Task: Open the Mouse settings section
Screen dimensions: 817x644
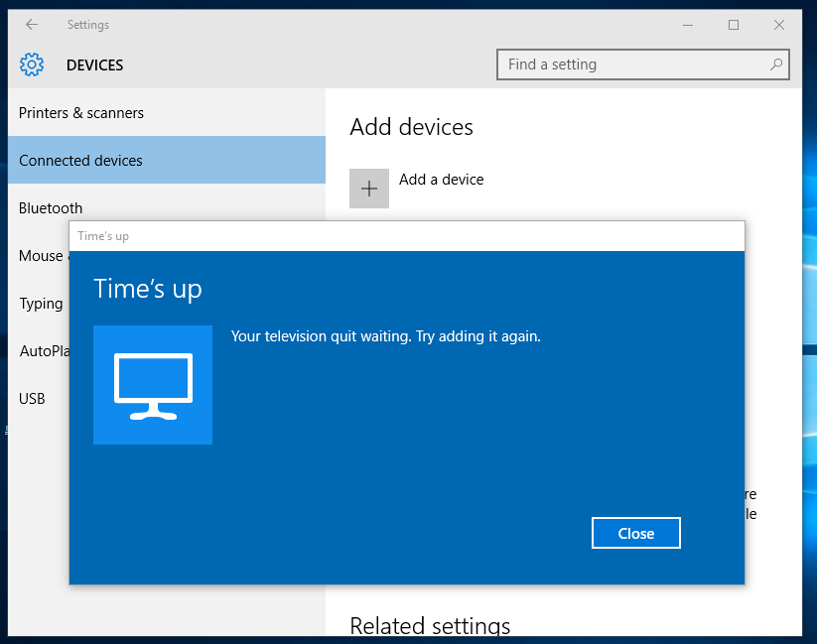Action: (40, 255)
